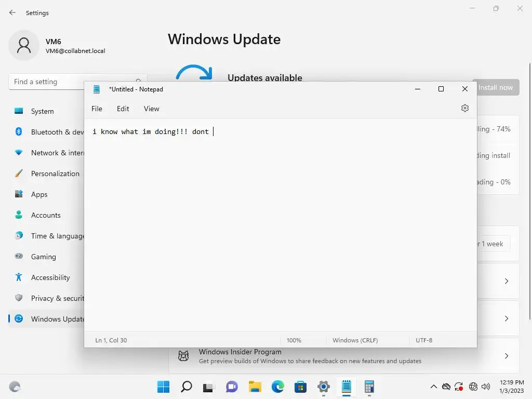Open Task View on the taskbar
532x399 pixels.
[208, 387]
